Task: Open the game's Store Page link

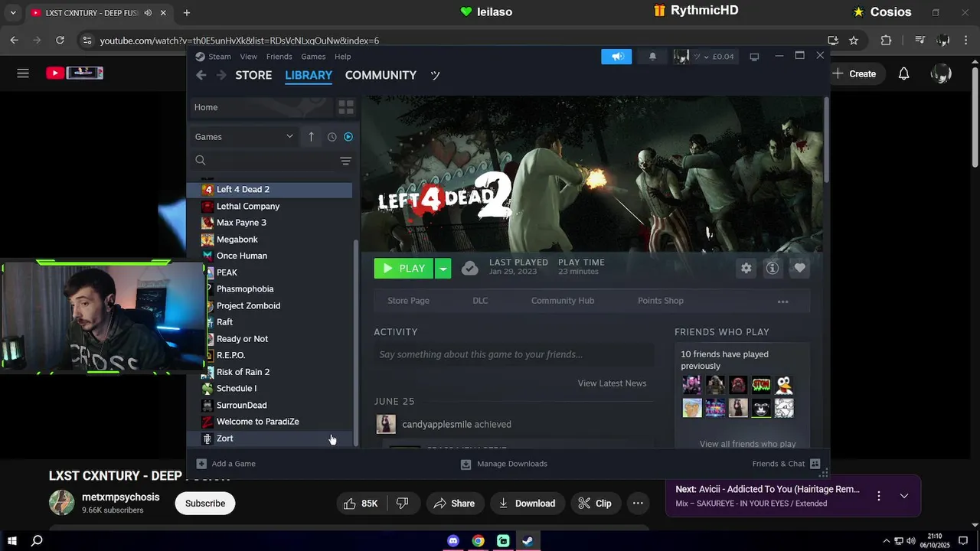Action: pos(408,301)
